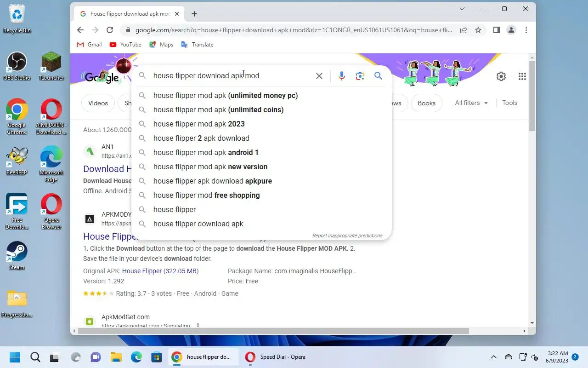
Task: Choose suggestion 'mod apk new version'
Action: [261, 167]
